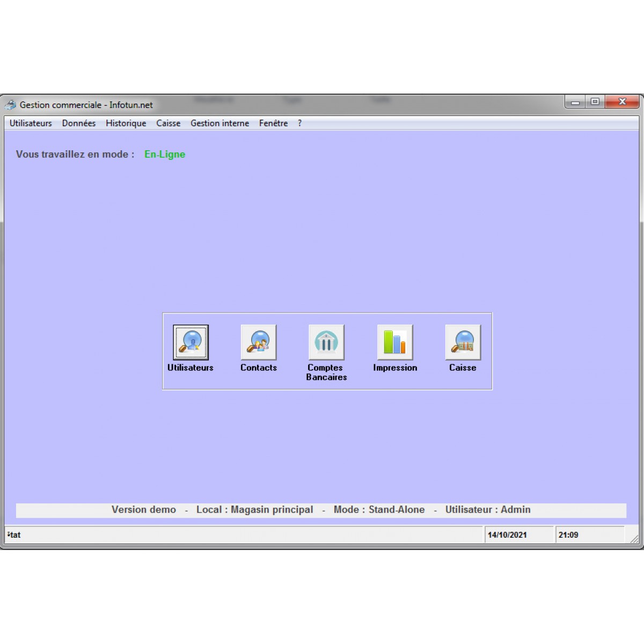This screenshot has width=644, height=644.
Task: Open the Comptes Bancaires bank icon
Action: pyautogui.click(x=326, y=342)
